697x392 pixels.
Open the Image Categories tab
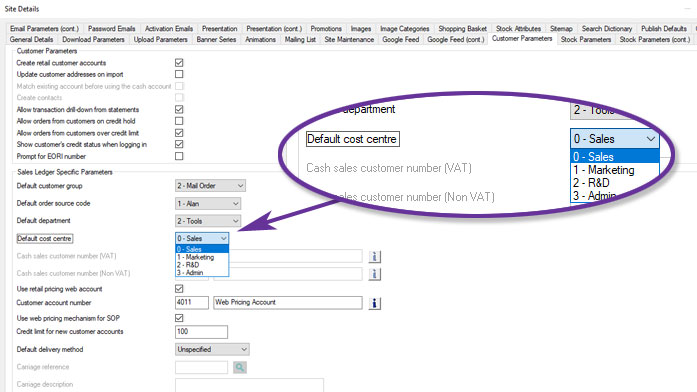tap(405, 28)
